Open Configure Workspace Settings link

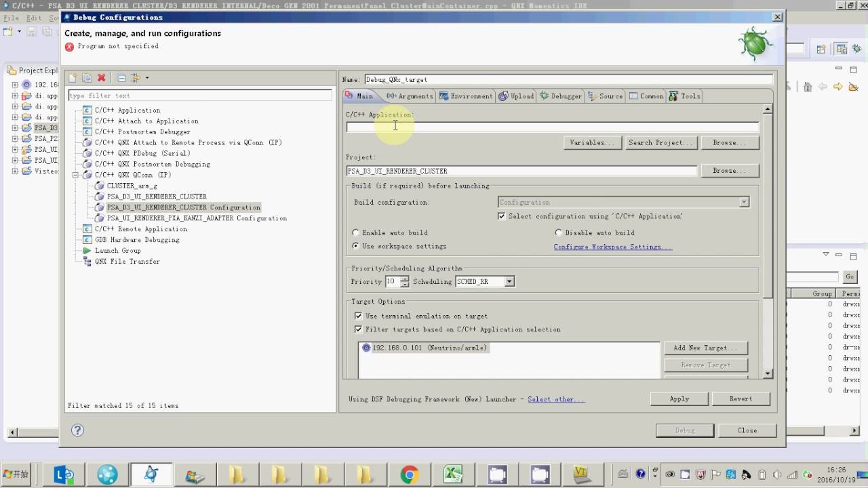click(612, 247)
